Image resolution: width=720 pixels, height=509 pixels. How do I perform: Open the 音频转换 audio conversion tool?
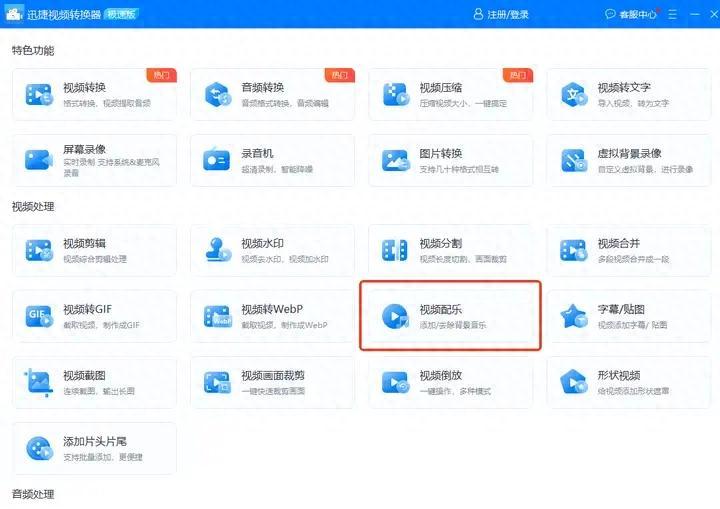click(272, 94)
